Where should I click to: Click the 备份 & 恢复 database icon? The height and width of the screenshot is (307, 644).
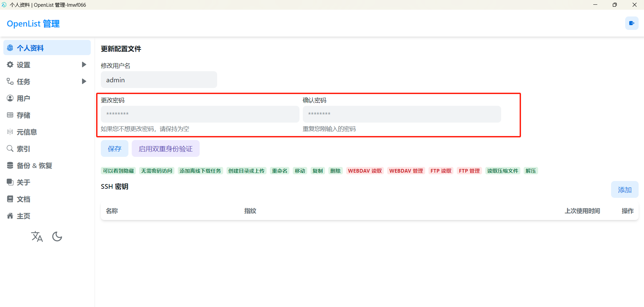click(10, 165)
